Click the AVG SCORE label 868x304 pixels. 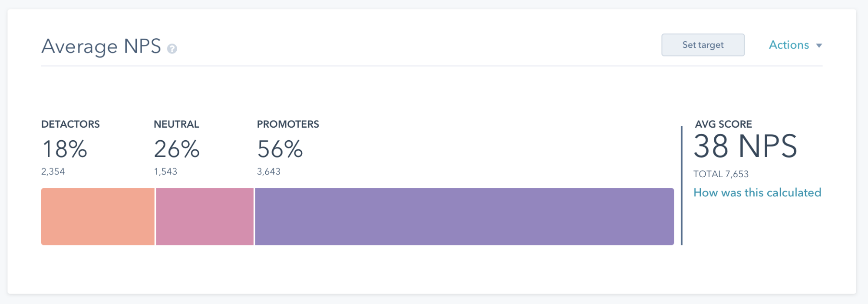coord(723,124)
